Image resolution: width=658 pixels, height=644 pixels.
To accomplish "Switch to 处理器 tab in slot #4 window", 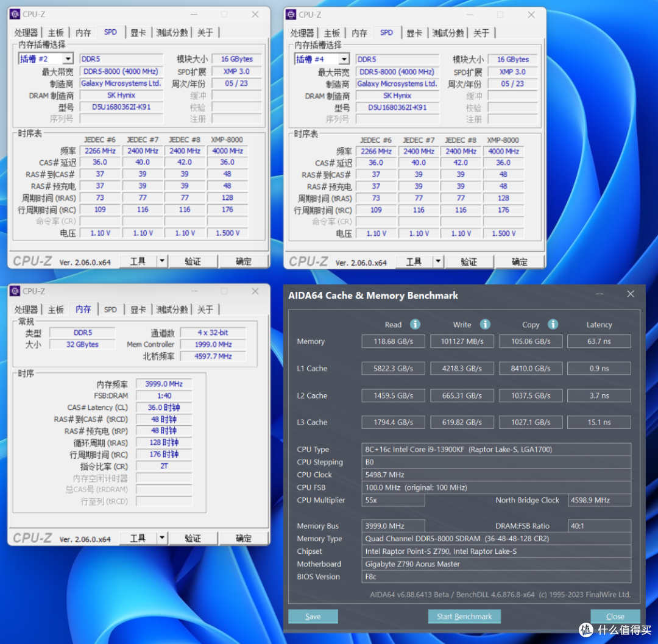I will coord(302,33).
